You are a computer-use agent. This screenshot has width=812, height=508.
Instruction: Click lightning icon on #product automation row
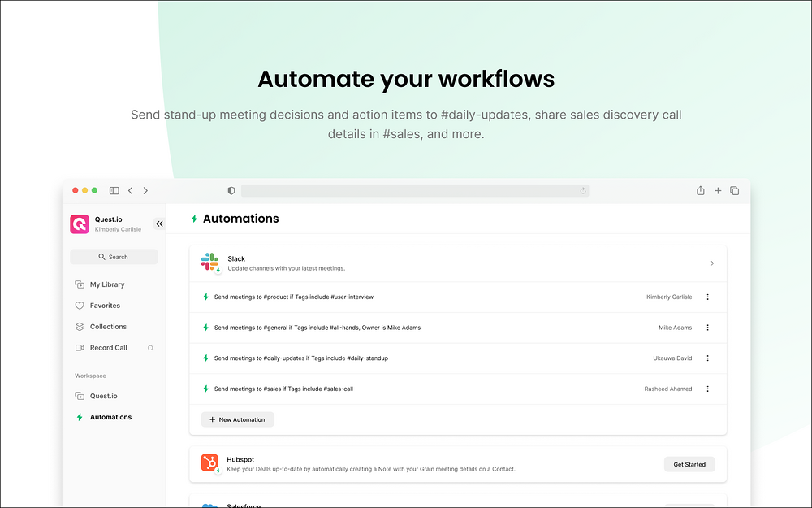pos(205,297)
